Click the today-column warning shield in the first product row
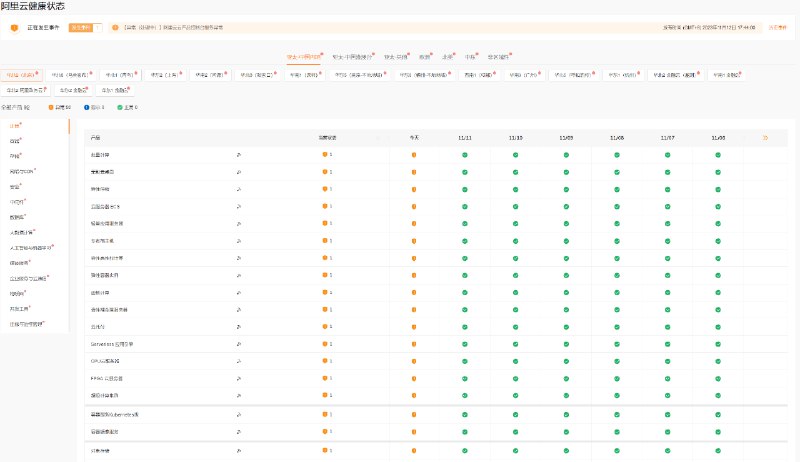The image size is (800, 462). [x=414, y=155]
